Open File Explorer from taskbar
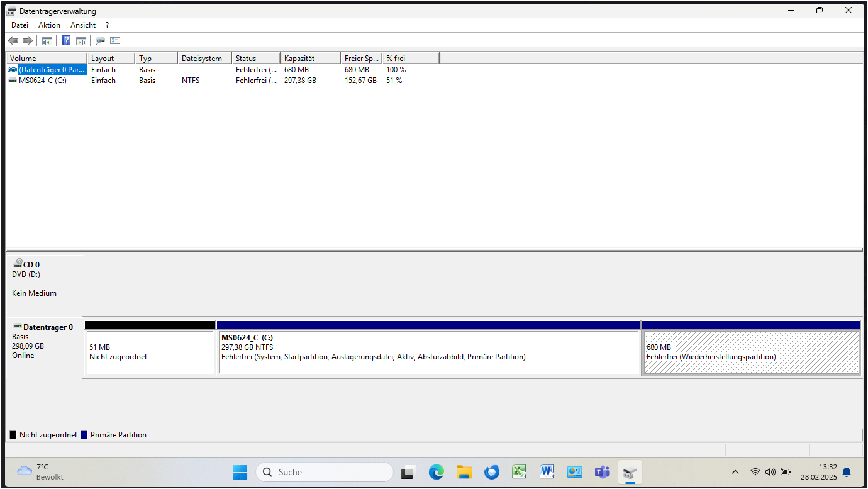Image resolution: width=868 pixels, height=489 pixels. click(464, 472)
